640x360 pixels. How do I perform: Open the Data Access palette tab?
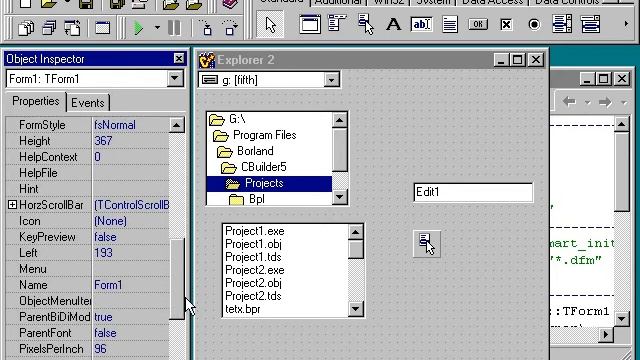(x=492, y=2)
